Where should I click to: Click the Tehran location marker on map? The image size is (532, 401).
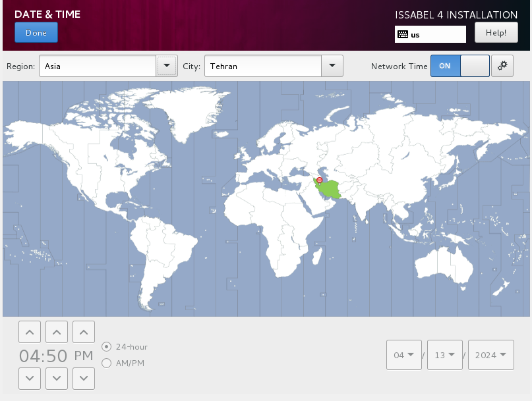[320, 180]
